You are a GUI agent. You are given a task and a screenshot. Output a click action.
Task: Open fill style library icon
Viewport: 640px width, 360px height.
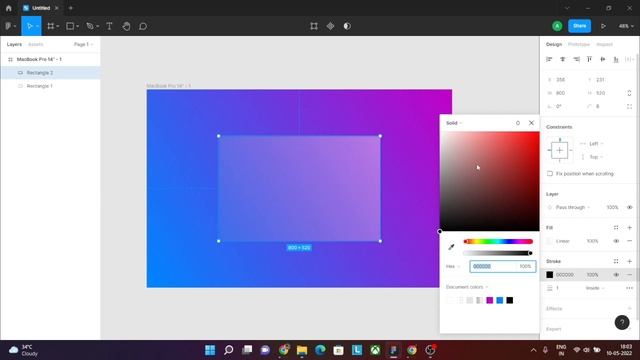click(x=616, y=228)
